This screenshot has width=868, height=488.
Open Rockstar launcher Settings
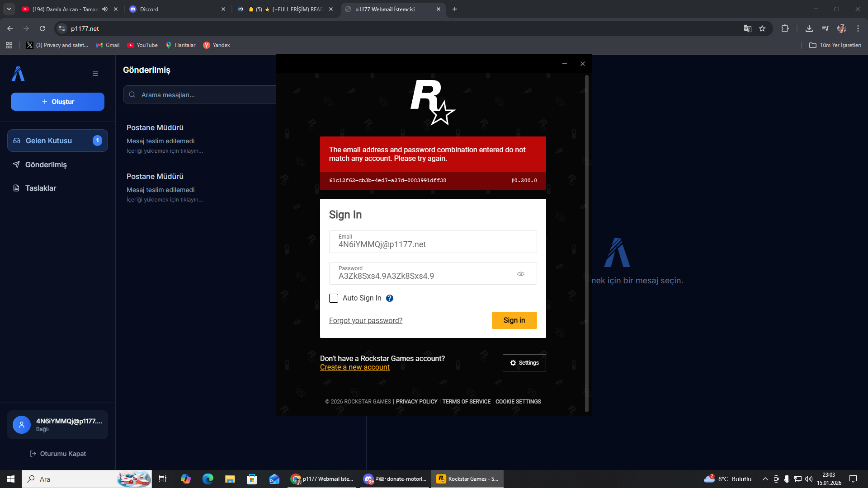click(524, 363)
